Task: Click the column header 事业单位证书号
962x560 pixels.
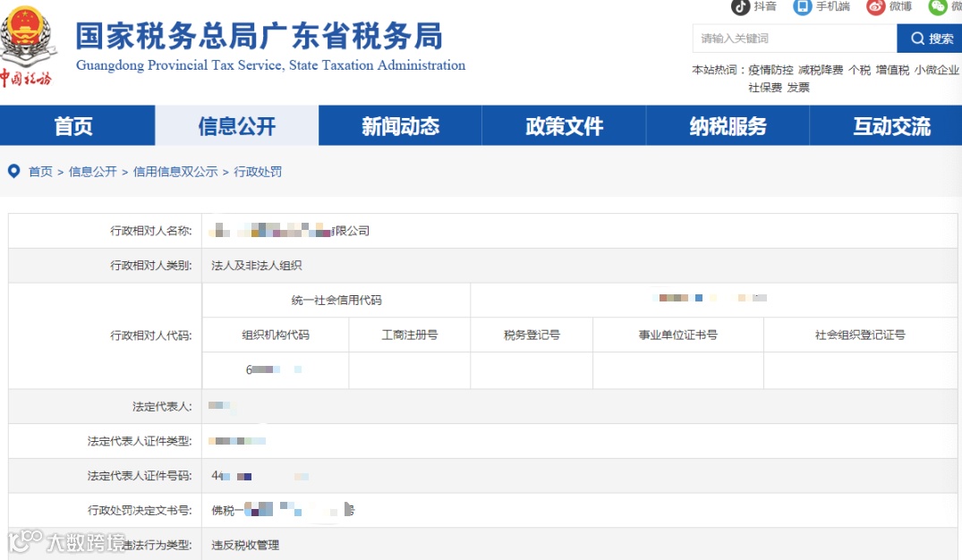Action: tap(678, 335)
